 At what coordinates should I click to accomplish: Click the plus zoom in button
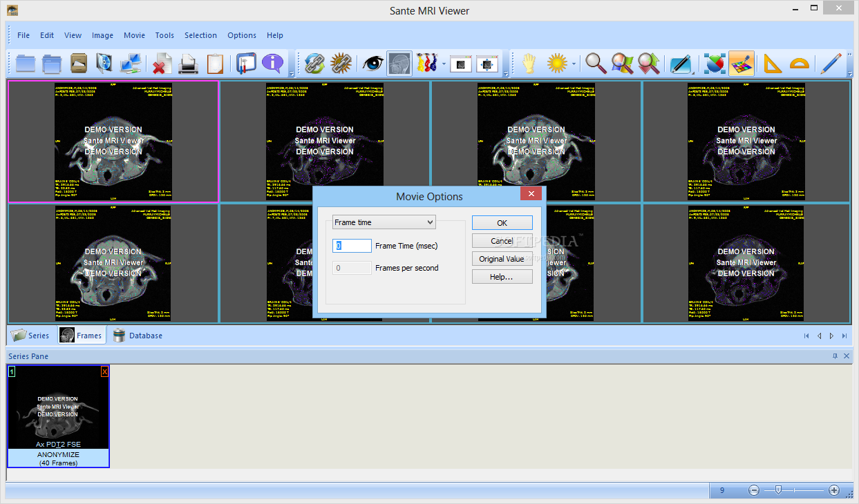pyautogui.click(x=834, y=490)
